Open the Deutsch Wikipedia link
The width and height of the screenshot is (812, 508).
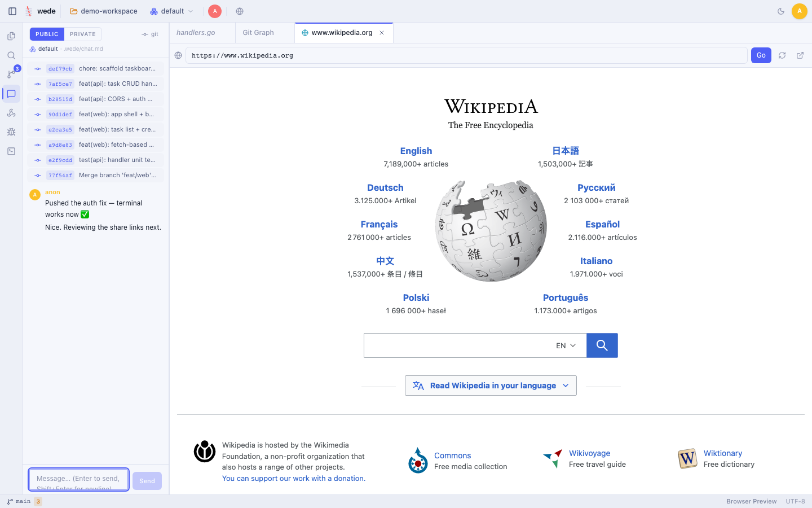click(385, 188)
